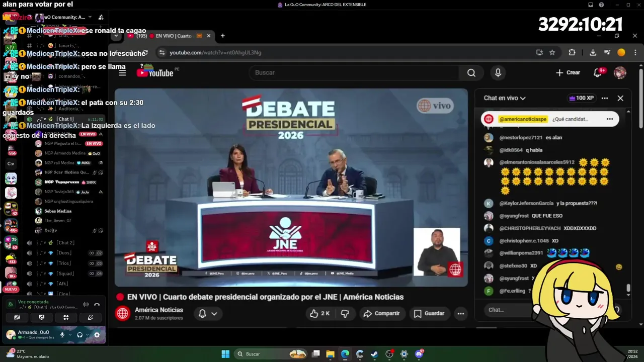Dislike the video with thumbs down

pyautogui.click(x=345, y=313)
